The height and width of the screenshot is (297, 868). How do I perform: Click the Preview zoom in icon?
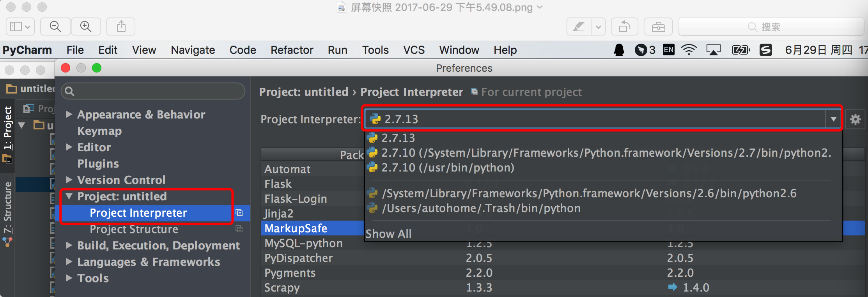[86, 27]
